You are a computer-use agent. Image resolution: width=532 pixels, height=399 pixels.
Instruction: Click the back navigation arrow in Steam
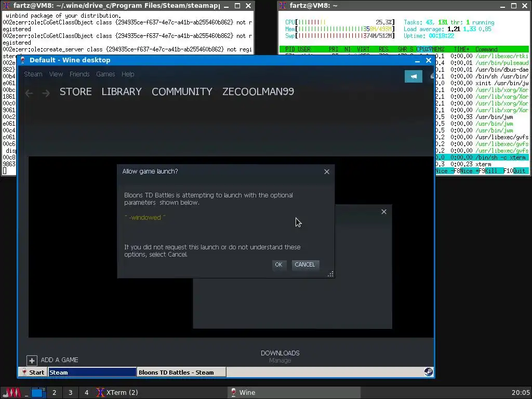29,94
